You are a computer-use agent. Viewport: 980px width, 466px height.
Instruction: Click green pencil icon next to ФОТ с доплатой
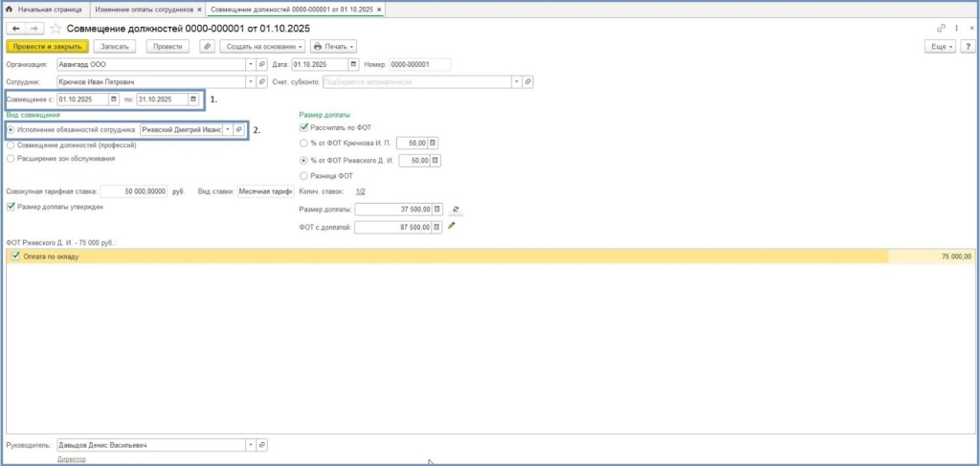[452, 227]
